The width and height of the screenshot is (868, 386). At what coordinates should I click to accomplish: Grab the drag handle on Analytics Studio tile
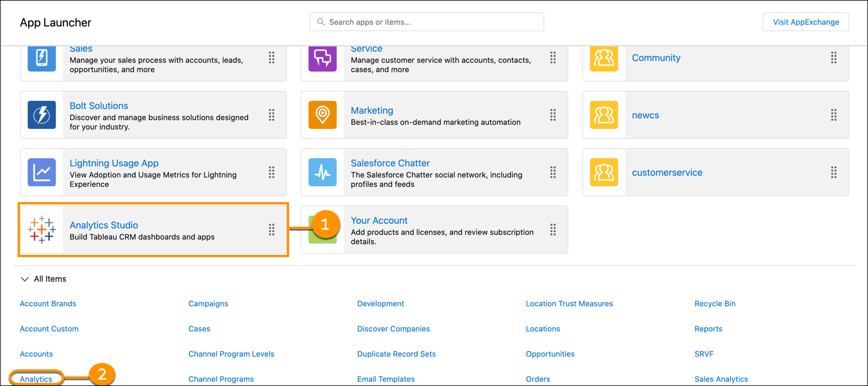[x=272, y=230]
